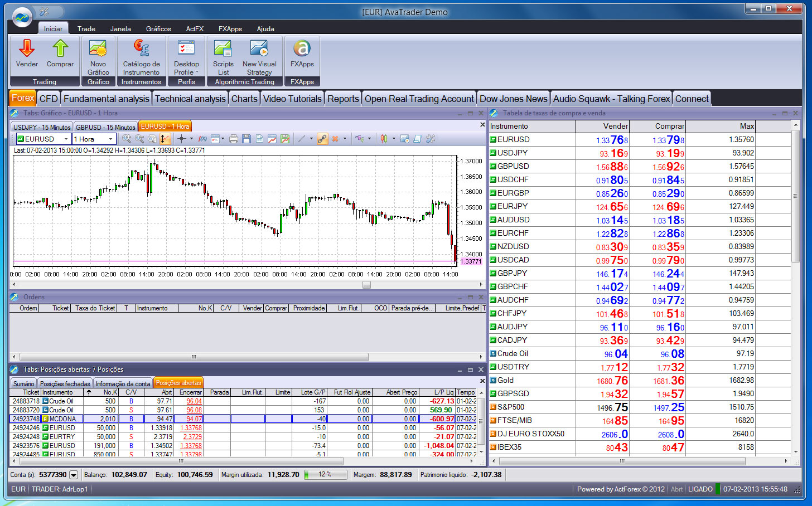Click the AvaTrader round application logo button
Screen dimensions: 812x506
(x=22, y=18)
